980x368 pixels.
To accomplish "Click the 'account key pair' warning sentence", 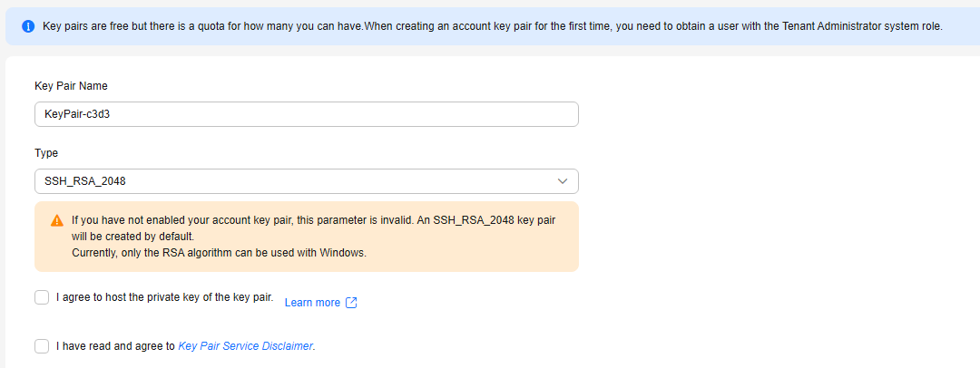I will point(314,228).
